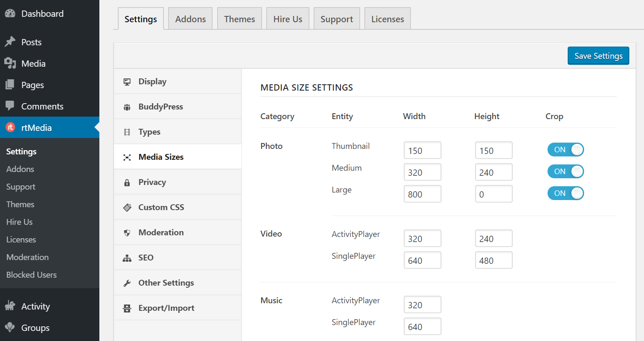Screen dimensions: 644x341
Task: Switch to the Addons tab
Action: 190,18
